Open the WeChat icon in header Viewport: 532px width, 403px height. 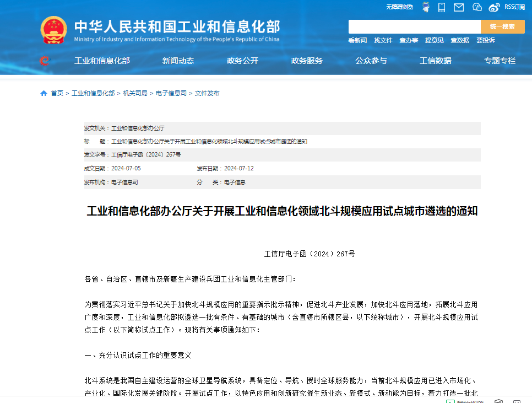[477, 7]
